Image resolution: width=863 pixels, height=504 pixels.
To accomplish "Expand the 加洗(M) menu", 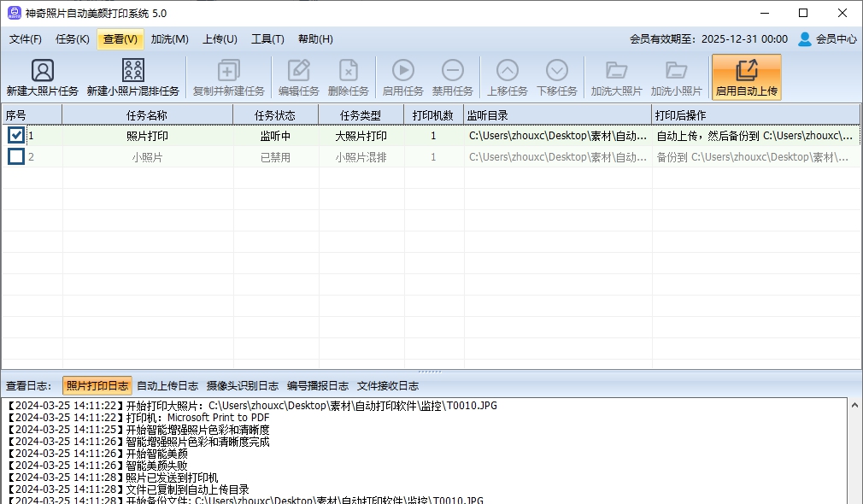I will click(169, 39).
